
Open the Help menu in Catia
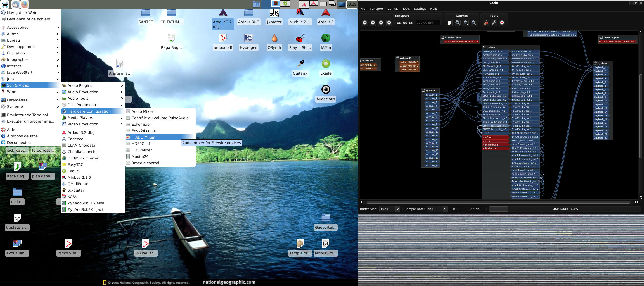point(434,9)
